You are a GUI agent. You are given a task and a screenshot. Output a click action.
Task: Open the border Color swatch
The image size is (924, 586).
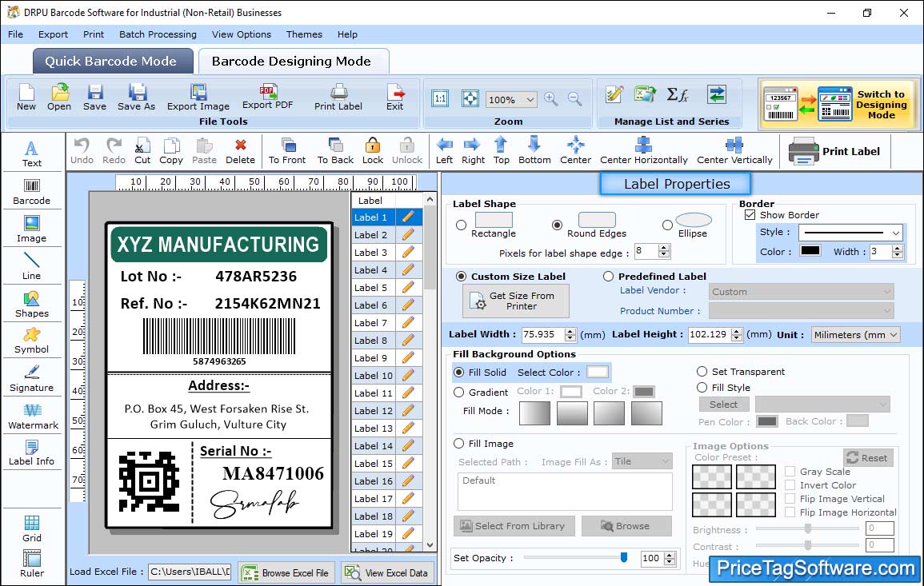coord(810,251)
